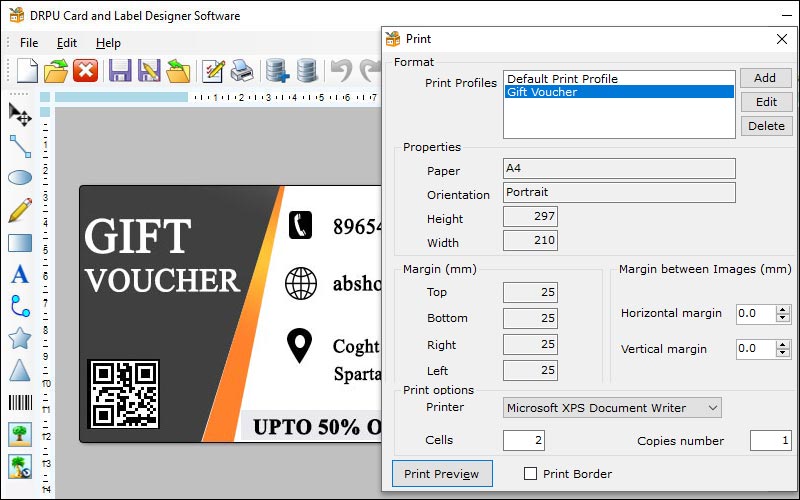Click the Width field showing 210

pyautogui.click(x=530, y=240)
